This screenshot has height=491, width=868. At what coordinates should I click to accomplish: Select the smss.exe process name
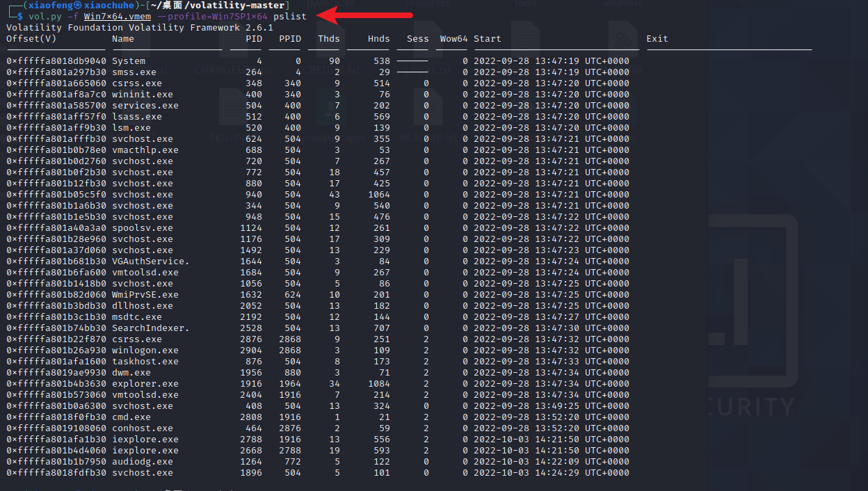coord(134,72)
